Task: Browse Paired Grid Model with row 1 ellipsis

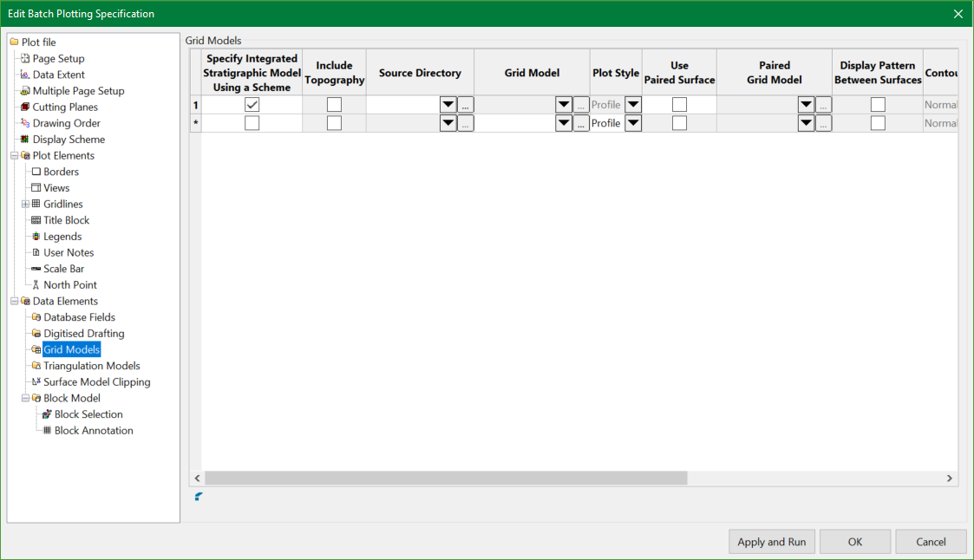Action: 823,104
